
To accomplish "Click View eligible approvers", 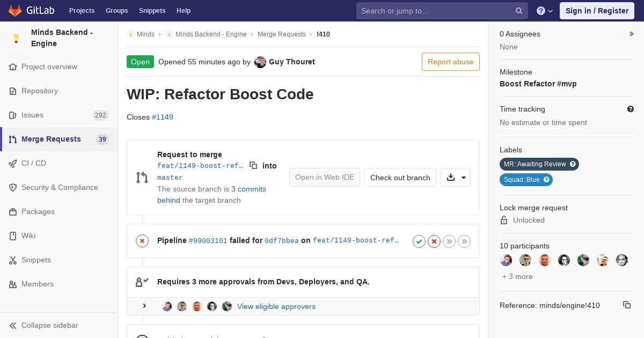I will click(276, 306).
